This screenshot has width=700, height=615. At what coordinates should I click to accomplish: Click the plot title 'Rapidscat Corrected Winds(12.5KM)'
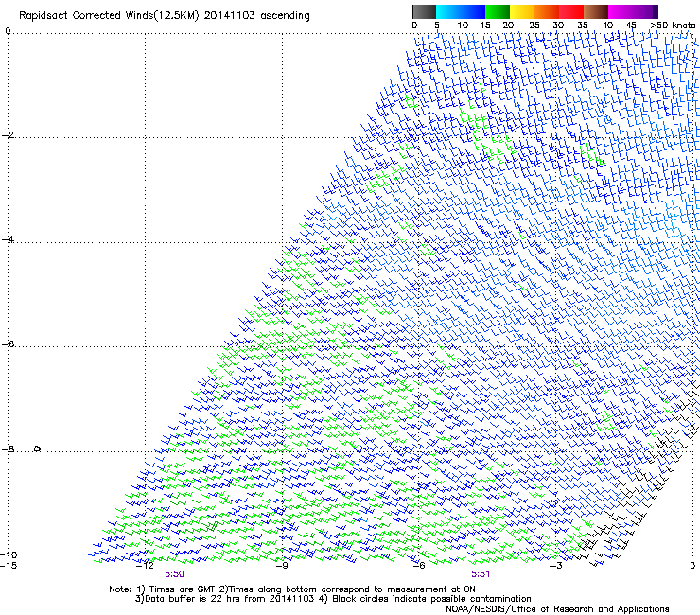pos(109,16)
